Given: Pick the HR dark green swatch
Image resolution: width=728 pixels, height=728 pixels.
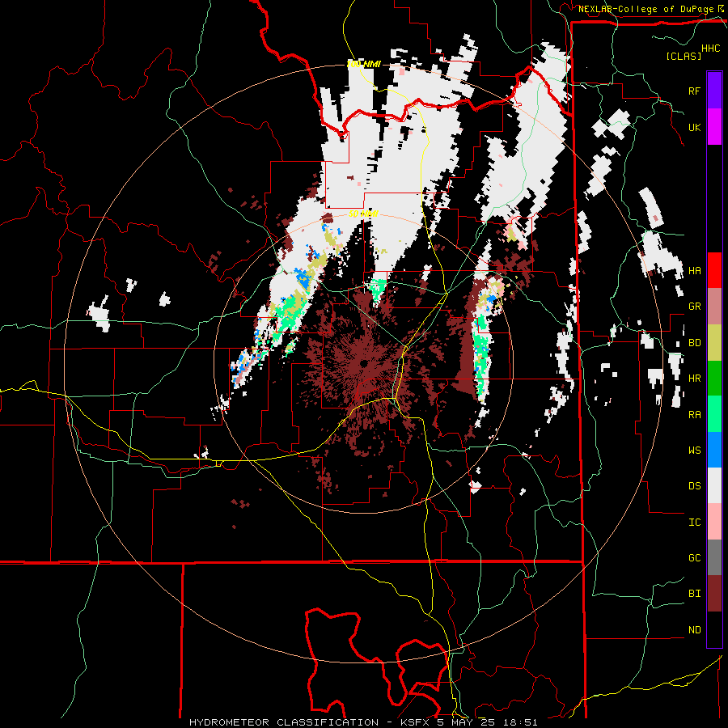Looking at the screenshot, I should (x=714, y=379).
